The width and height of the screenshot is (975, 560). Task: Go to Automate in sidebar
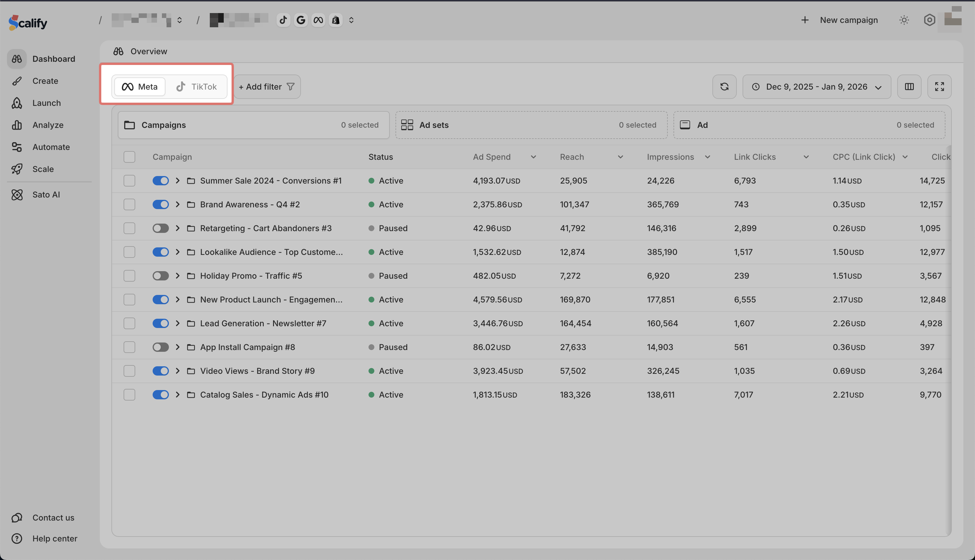point(51,147)
